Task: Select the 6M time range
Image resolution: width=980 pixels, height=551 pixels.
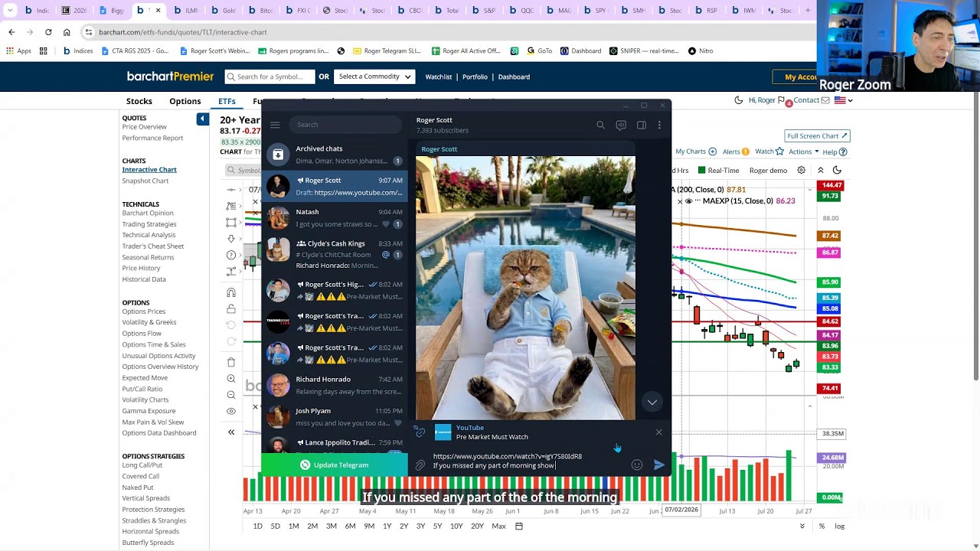Action: [x=350, y=527]
